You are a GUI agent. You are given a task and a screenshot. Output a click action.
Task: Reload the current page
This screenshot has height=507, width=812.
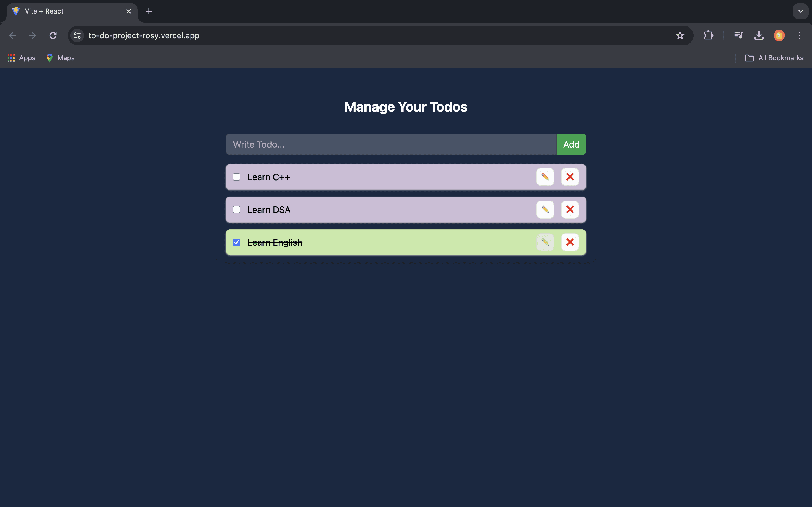(53, 35)
